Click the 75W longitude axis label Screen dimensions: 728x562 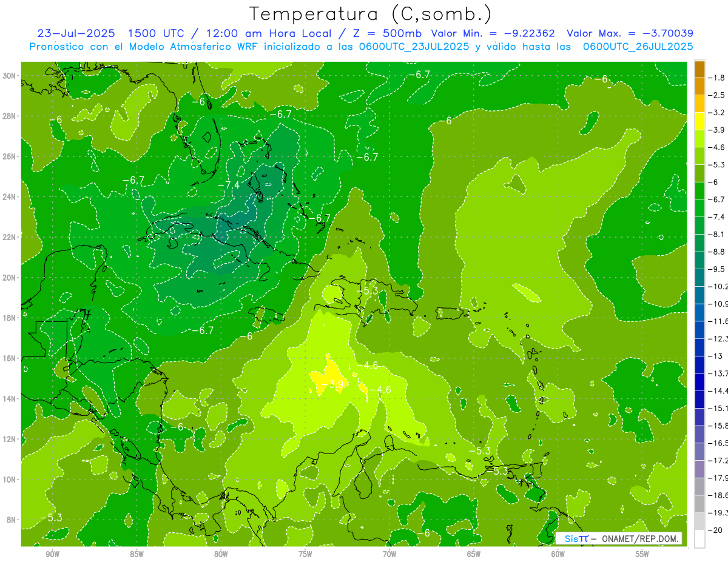305,555
